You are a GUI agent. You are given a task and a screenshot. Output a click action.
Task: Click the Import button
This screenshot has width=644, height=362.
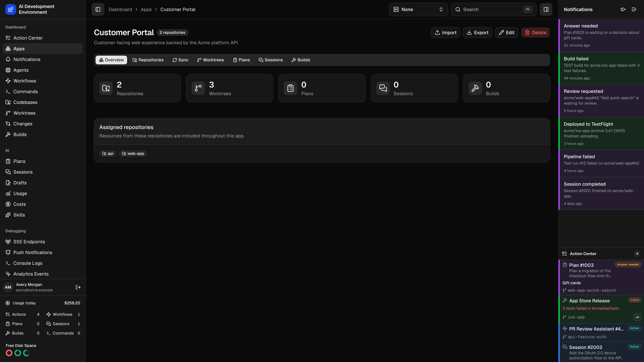445,33
